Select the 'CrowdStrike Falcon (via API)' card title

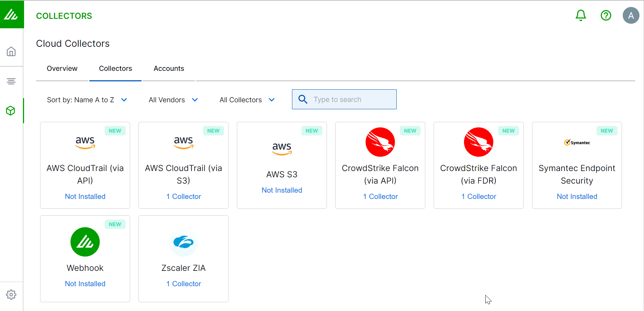point(380,175)
